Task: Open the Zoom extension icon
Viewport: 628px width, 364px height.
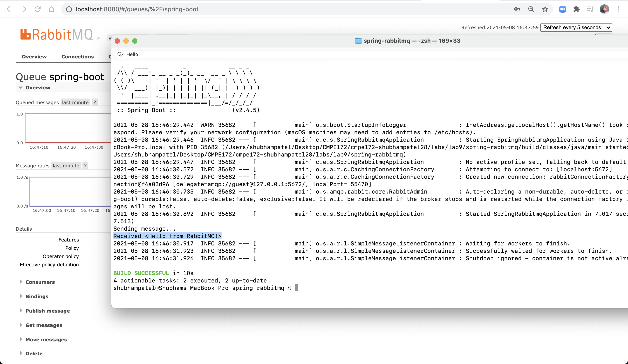Action: point(562,9)
